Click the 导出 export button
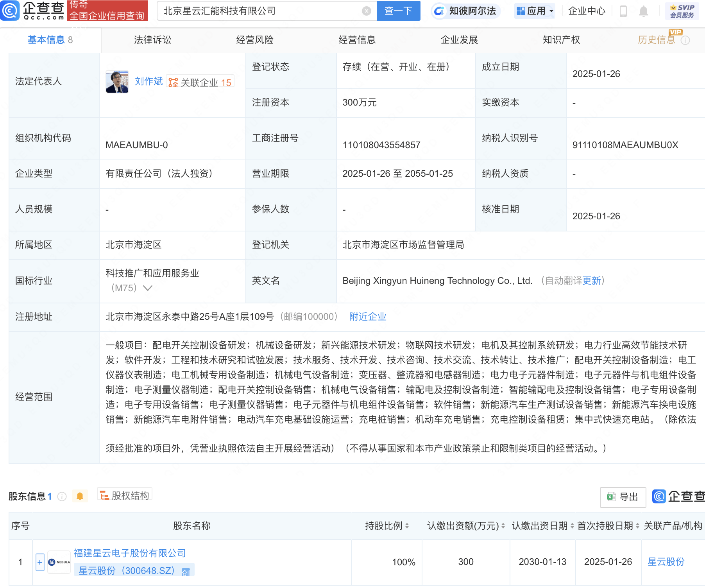 point(623,497)
